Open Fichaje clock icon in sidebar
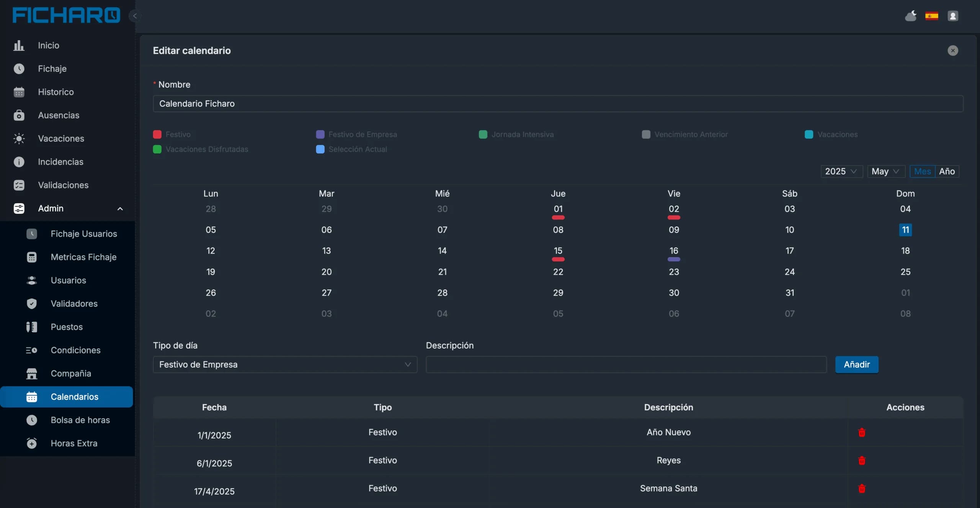The height and width of the screenshot is (508, 980). click(19, 69)
